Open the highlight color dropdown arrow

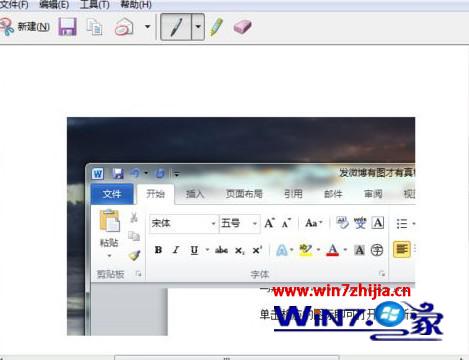pyautogui.click(x=318, y=250)
